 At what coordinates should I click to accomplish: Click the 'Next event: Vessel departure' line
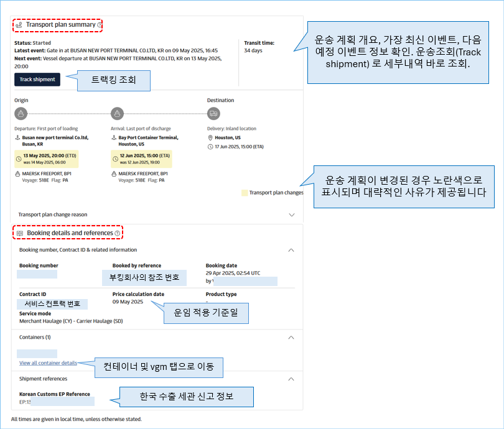118,62
